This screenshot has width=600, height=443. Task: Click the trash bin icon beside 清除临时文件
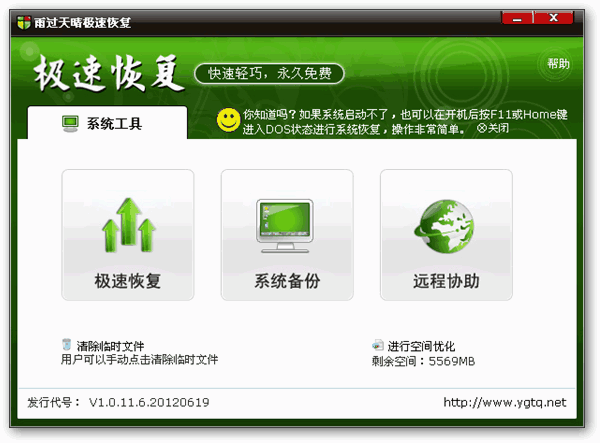(67, 344)
